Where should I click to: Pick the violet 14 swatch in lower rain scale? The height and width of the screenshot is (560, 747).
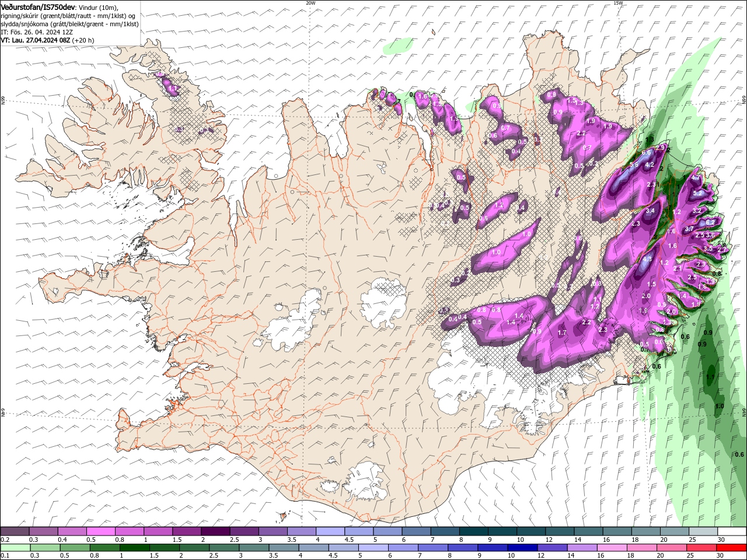tap(582, 548)
